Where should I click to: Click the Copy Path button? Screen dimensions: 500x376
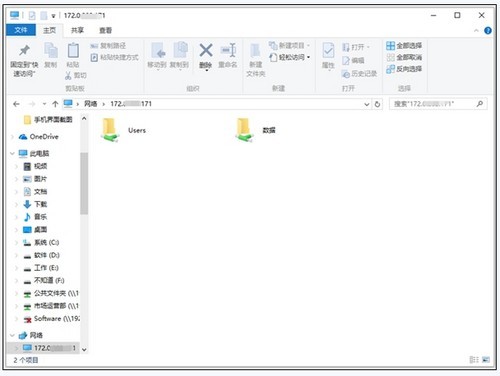tap(108, 46)
